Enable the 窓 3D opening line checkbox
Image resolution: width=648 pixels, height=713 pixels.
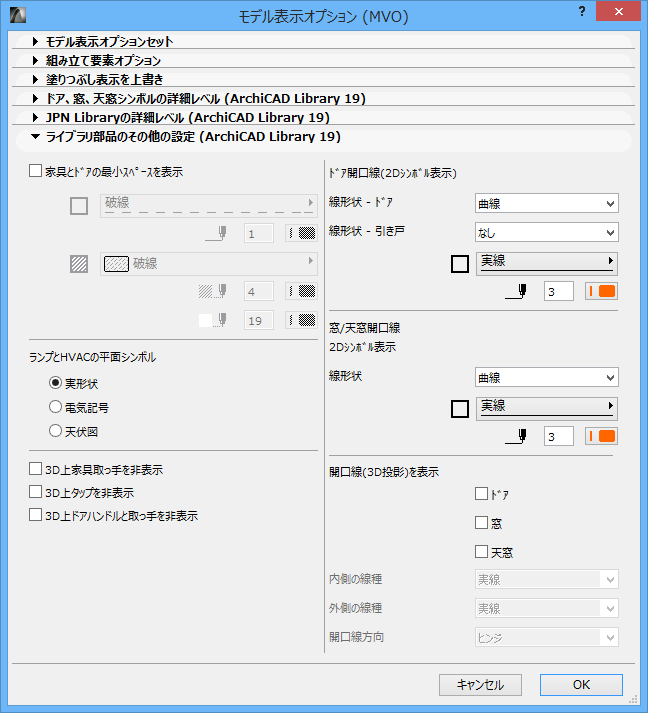click(481, 522)
